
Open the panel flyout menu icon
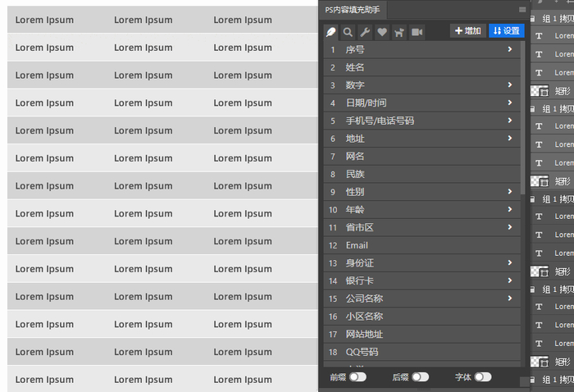pos(522,10)
